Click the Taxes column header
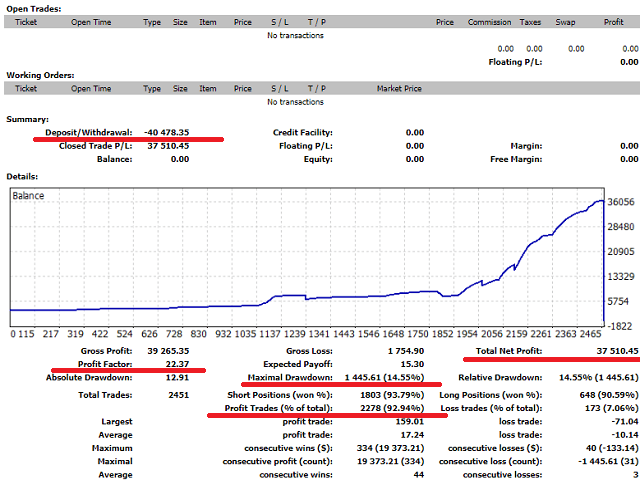 (530, 21)
